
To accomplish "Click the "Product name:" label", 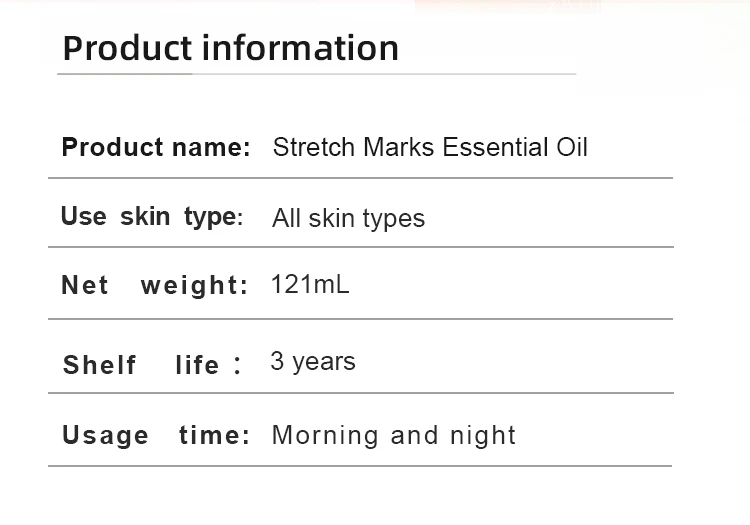I will click(156, 147).
